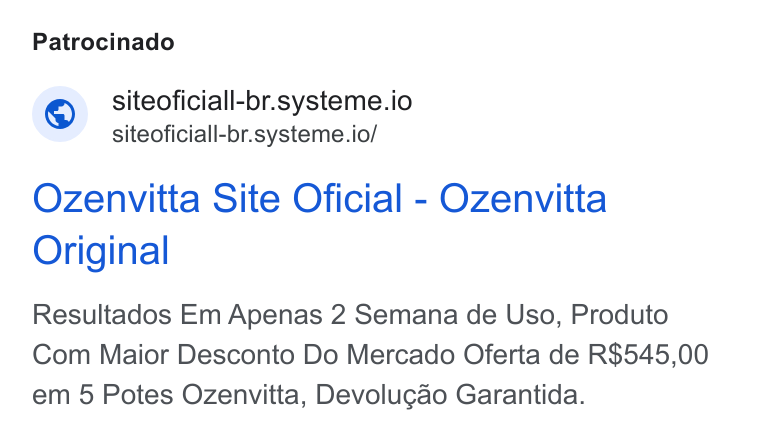Click the bold siteoficiall-br.systeme.io site name

click(x=262, y=101)
